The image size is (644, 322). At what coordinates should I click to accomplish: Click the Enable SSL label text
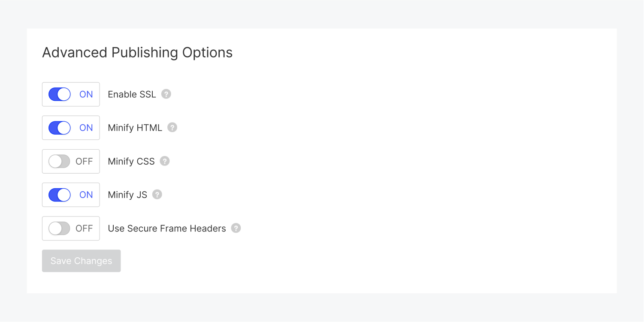point(132,94)
